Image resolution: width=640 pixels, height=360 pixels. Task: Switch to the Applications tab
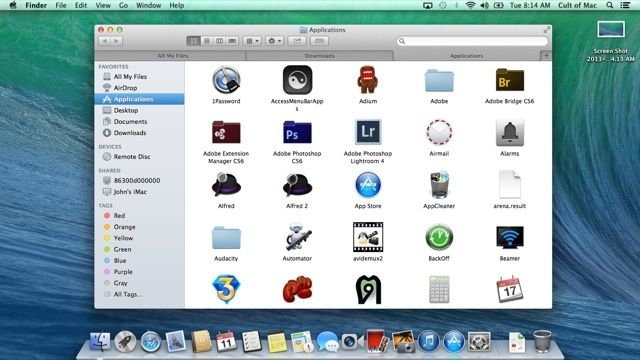tap(467, 56)
